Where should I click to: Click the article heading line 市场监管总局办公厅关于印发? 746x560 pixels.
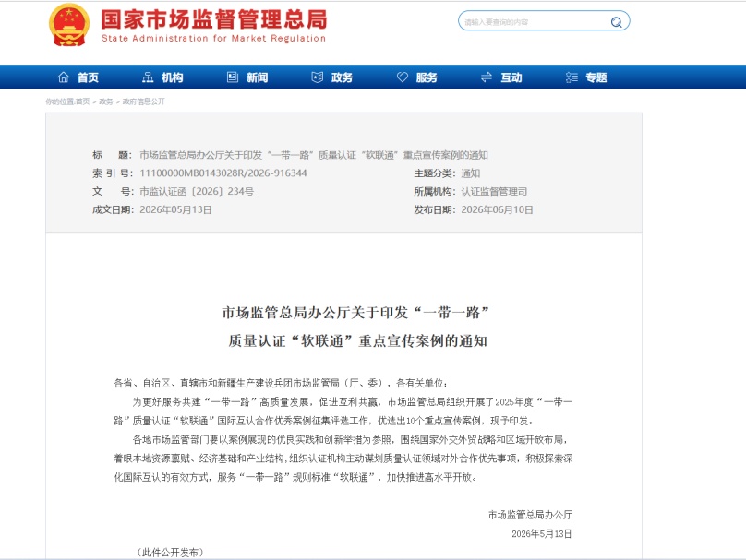(355, 313)
